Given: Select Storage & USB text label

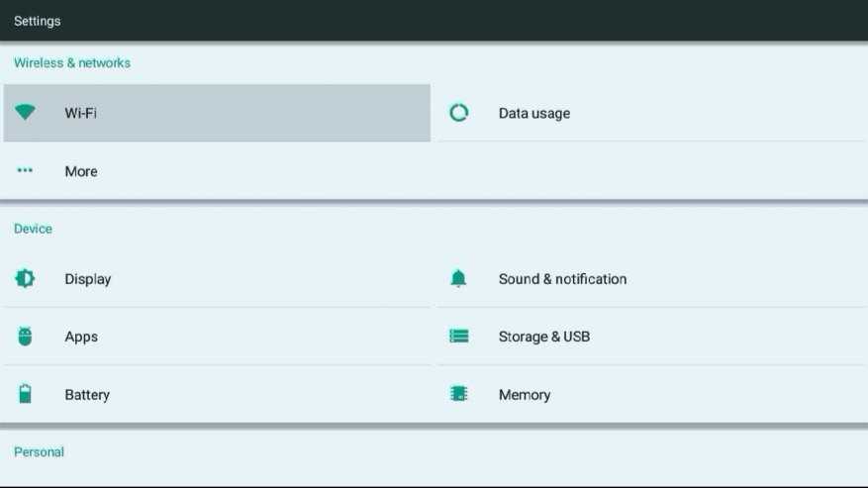Looking at the screenshot, I should (x=543, y=337).
